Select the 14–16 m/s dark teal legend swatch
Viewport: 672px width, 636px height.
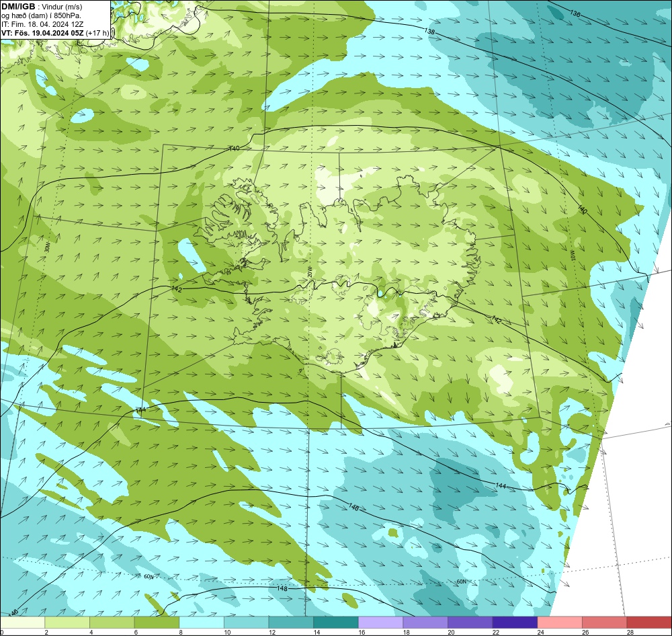pos(335,622)
